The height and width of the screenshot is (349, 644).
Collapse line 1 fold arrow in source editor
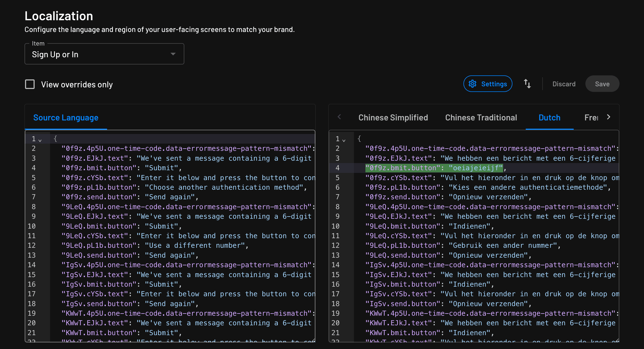coord(40,140)
